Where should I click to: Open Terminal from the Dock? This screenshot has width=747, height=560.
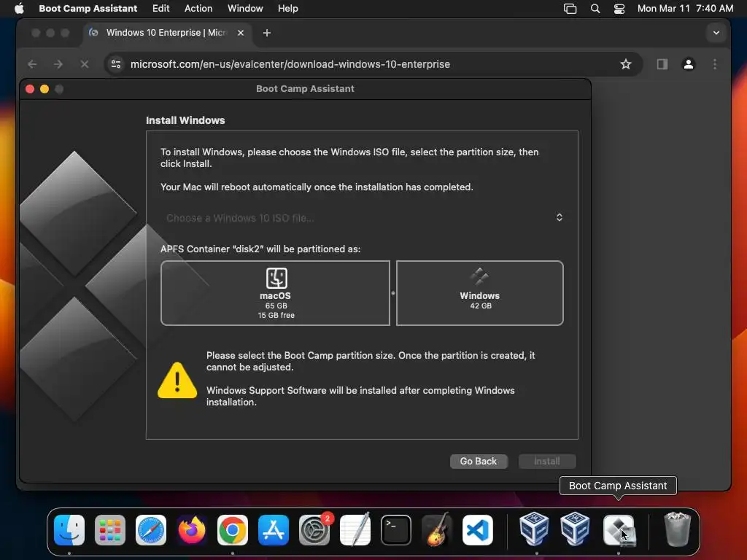tap(396, 530)
